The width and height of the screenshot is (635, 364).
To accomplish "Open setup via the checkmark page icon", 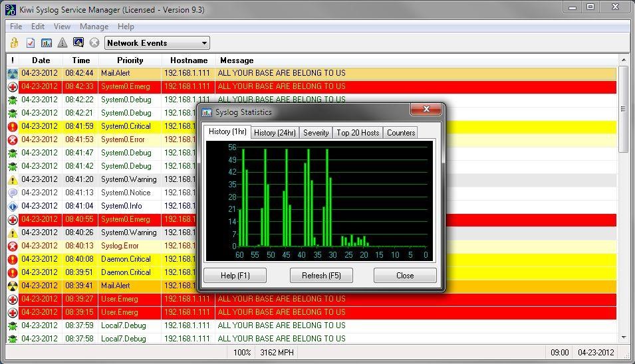I will (x=31, y=43).
